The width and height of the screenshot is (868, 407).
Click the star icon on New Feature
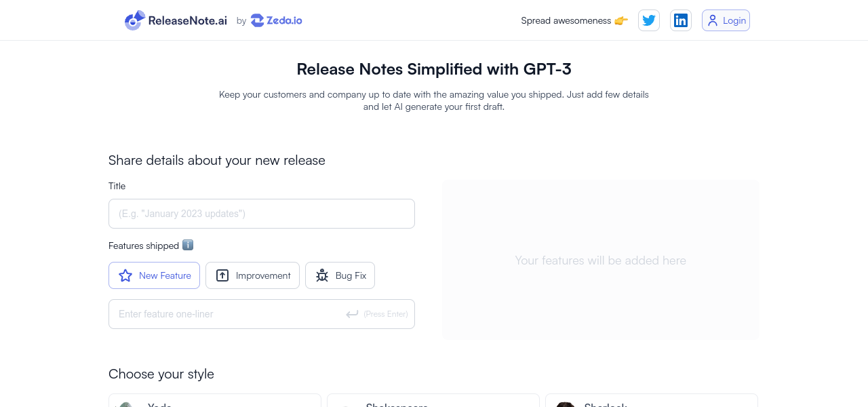(125, 275)
